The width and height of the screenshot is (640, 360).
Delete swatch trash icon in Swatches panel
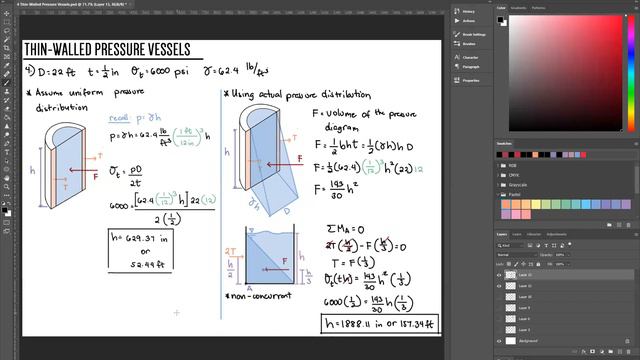(x=628, y=225)
